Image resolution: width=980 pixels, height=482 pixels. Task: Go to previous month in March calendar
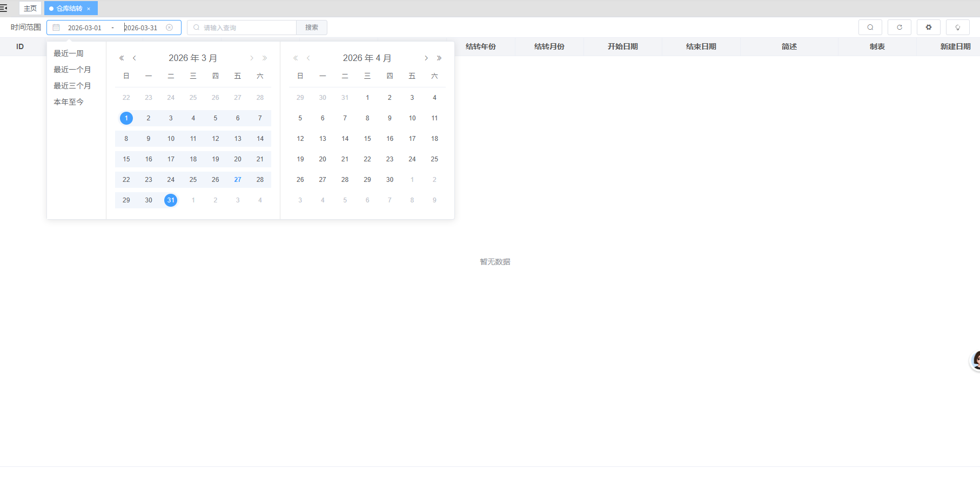pyautogui.click(x=135, y=58)
